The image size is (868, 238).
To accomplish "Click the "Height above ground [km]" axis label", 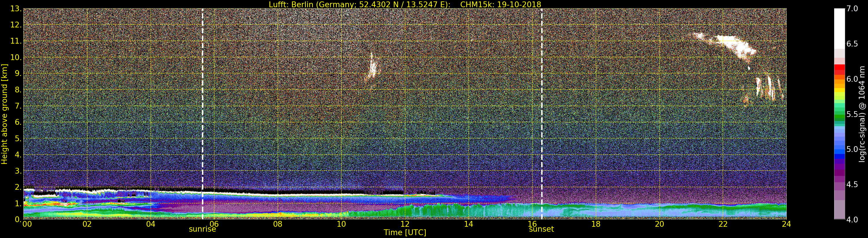I will tap(4, 114).
